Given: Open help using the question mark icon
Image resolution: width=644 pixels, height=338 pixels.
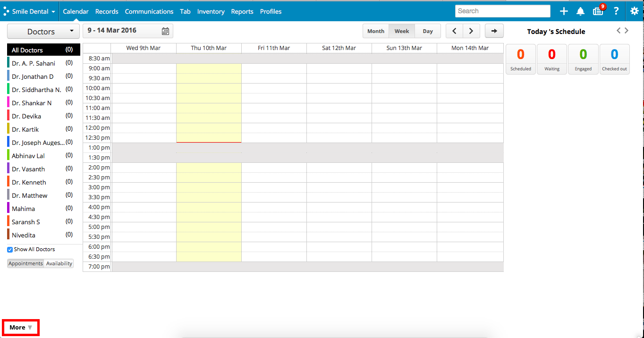Looking at the screenshot, I should [616, 10].
